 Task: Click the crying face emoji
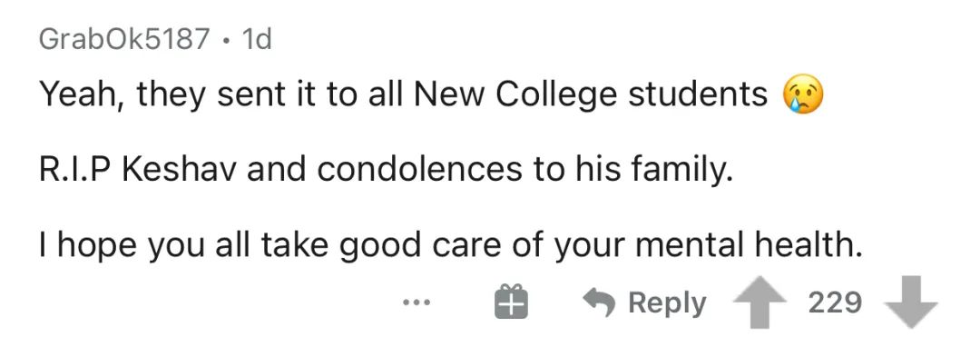[803, 95]
